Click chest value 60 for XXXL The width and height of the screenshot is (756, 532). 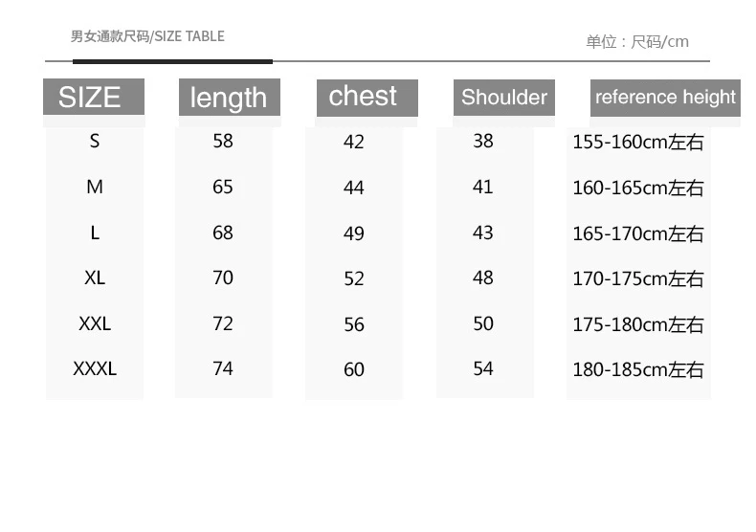(354, 369)
